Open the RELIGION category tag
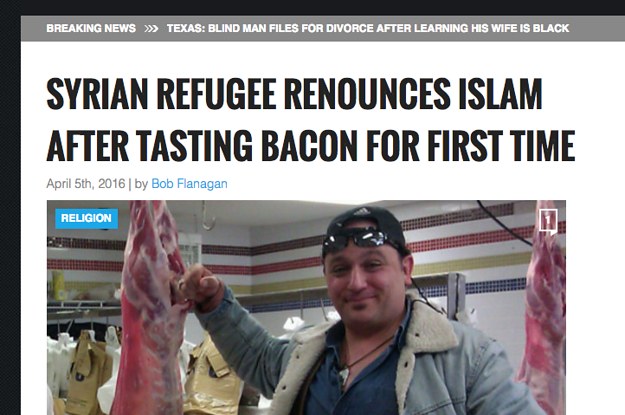 86,218
